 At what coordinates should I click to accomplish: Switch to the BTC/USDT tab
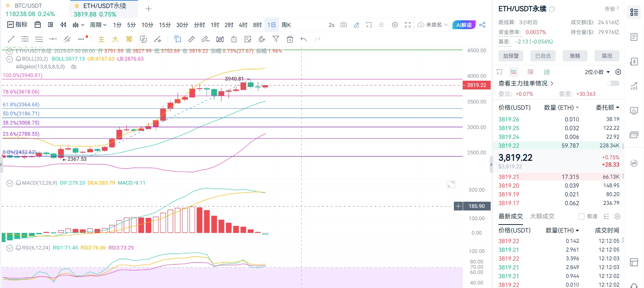pos(30,9)
